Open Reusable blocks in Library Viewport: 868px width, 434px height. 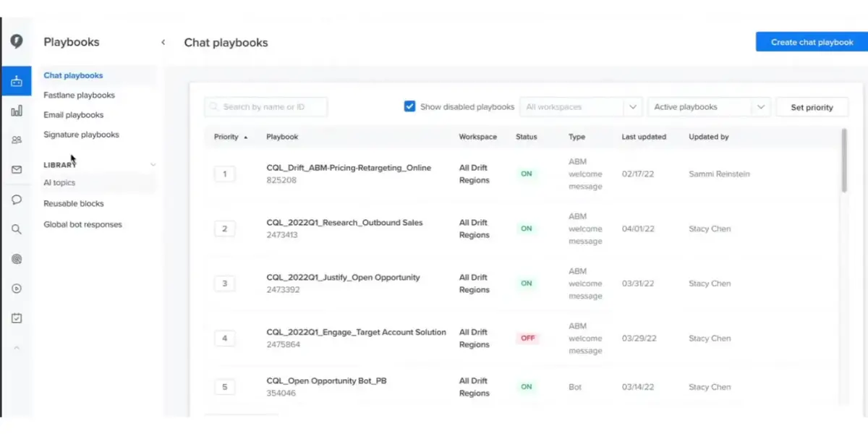[73, 204]
